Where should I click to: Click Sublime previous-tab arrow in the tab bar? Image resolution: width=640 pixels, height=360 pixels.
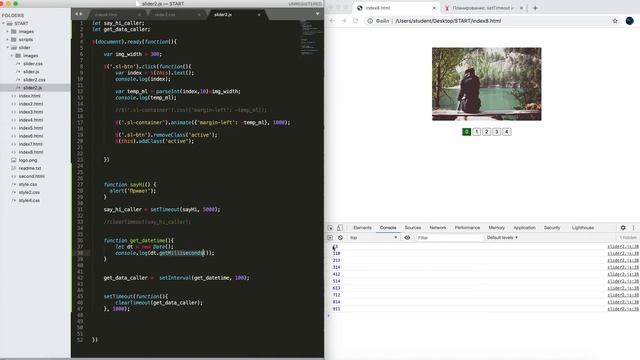tap(76, 14)
